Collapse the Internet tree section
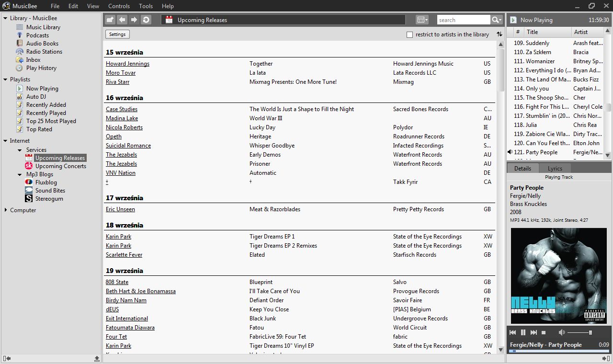 5,141
